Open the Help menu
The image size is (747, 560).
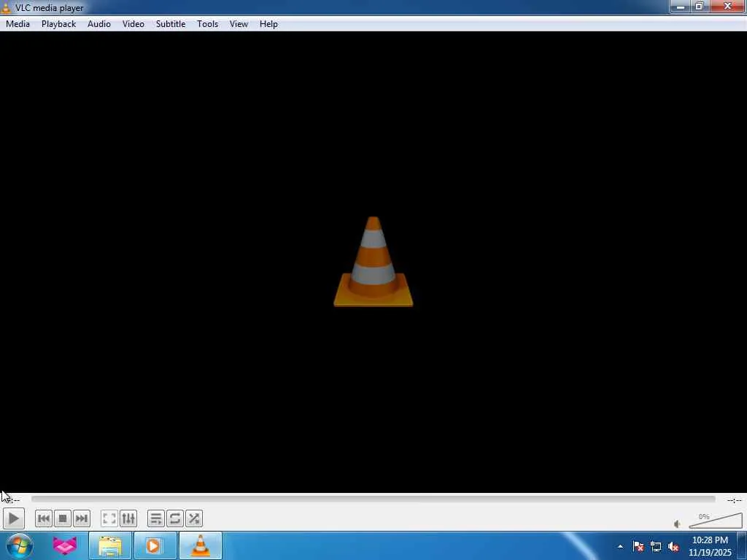[x=268, y=24]
